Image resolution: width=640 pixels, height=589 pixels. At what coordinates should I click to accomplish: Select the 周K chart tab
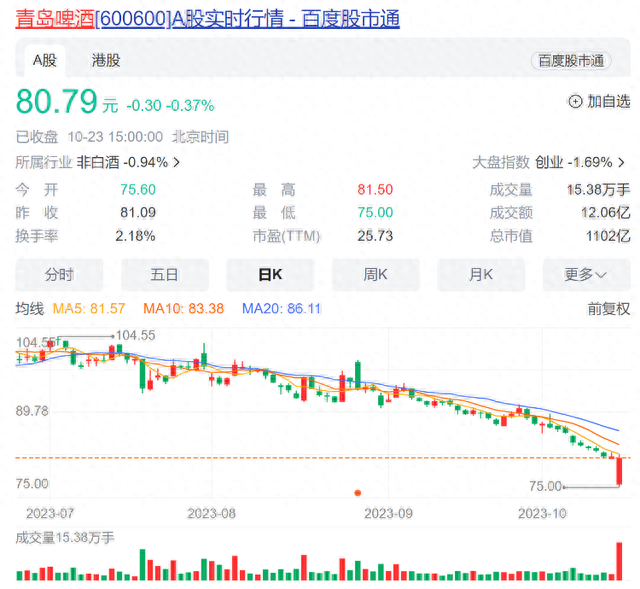click(376, 275)
